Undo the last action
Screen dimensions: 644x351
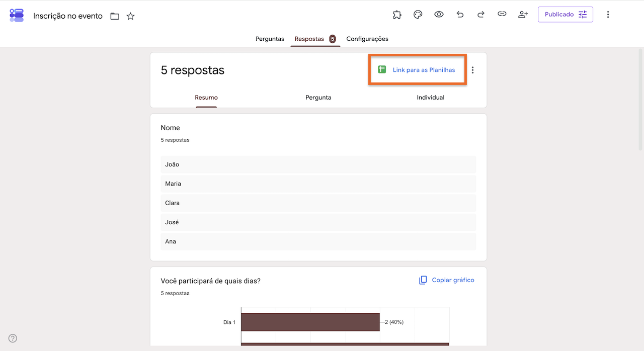460,15
